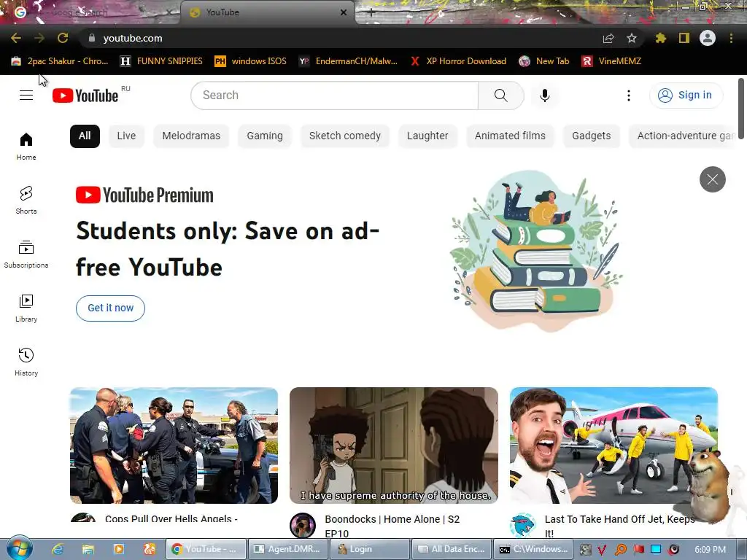
Task: Open the Boondocks channel avatar
Action: point(303,526)
